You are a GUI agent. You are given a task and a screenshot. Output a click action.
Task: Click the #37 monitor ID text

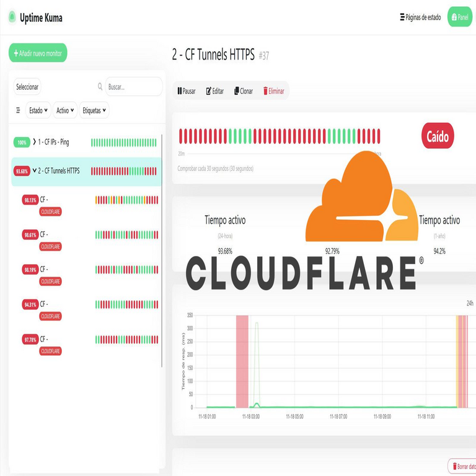pyautogui.click(x=264, y=56)
